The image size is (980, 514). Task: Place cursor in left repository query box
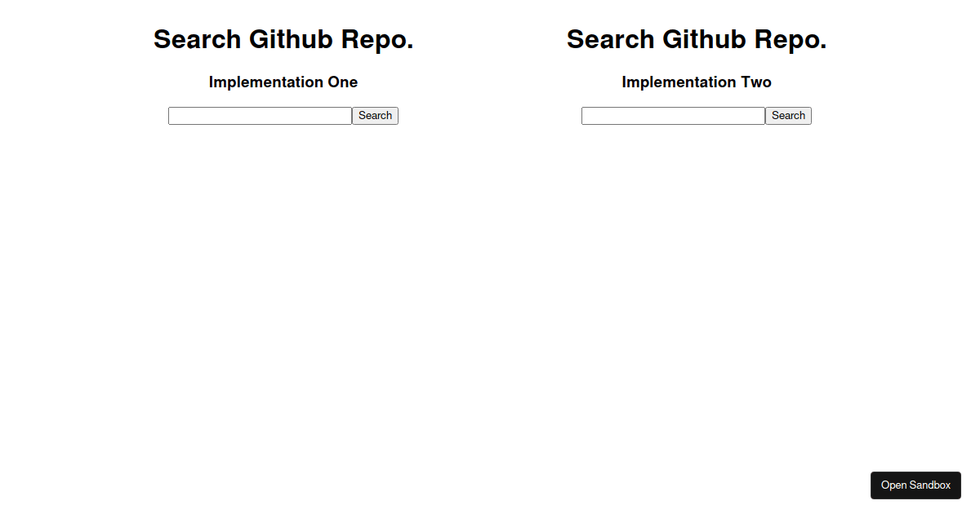coord(260,116)
